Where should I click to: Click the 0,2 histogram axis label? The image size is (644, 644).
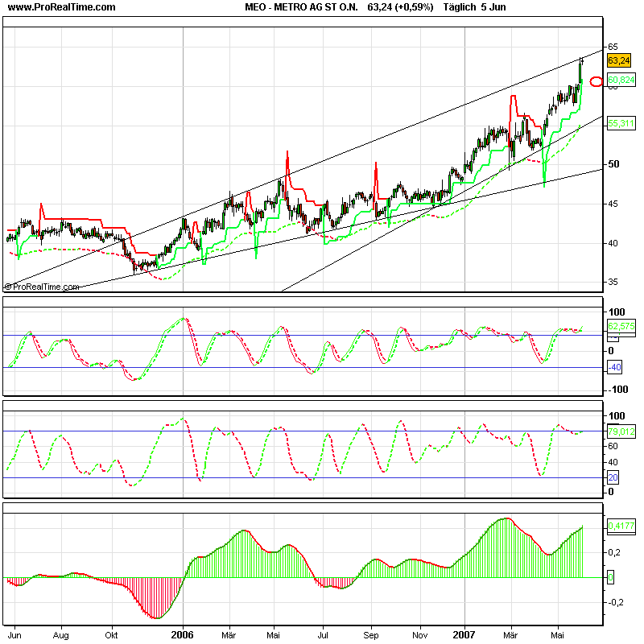tap(614, 553)
